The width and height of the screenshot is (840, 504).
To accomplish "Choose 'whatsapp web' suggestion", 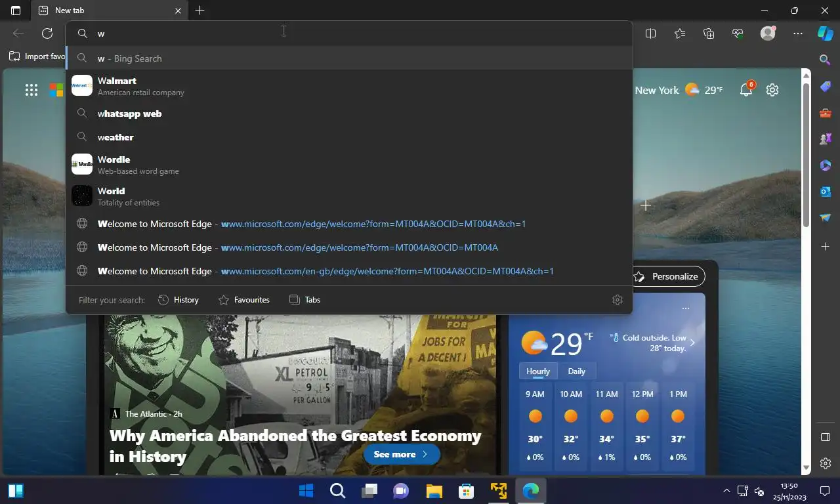I will [348, 114].
